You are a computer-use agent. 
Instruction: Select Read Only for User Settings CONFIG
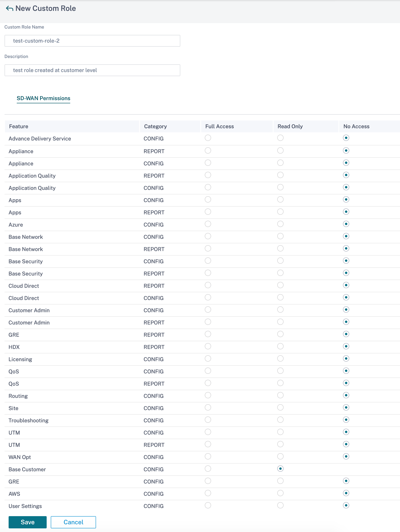click(x=280, y=506)
